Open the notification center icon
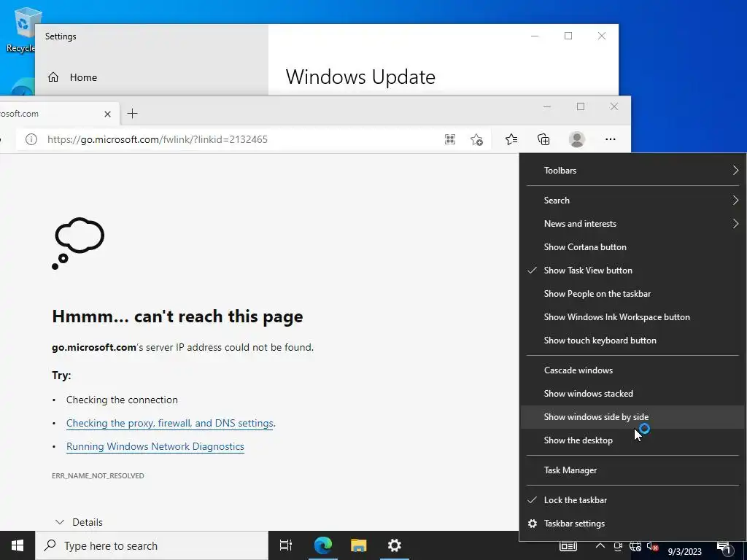Screen dimensions: 747x560 724,548
